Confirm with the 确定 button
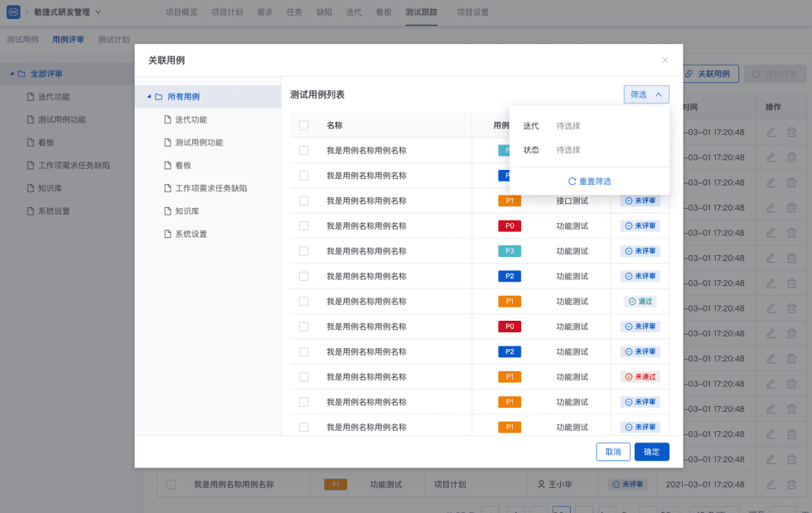 651,452
